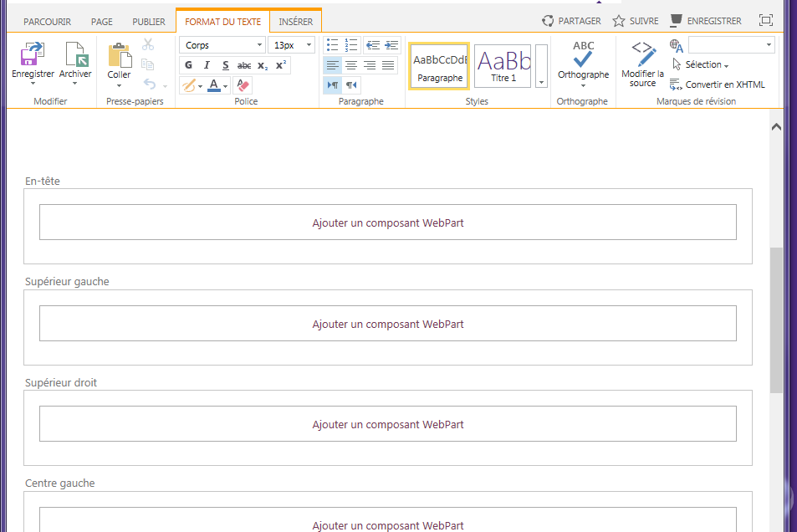Toggle underline (S) formatting

226,65
